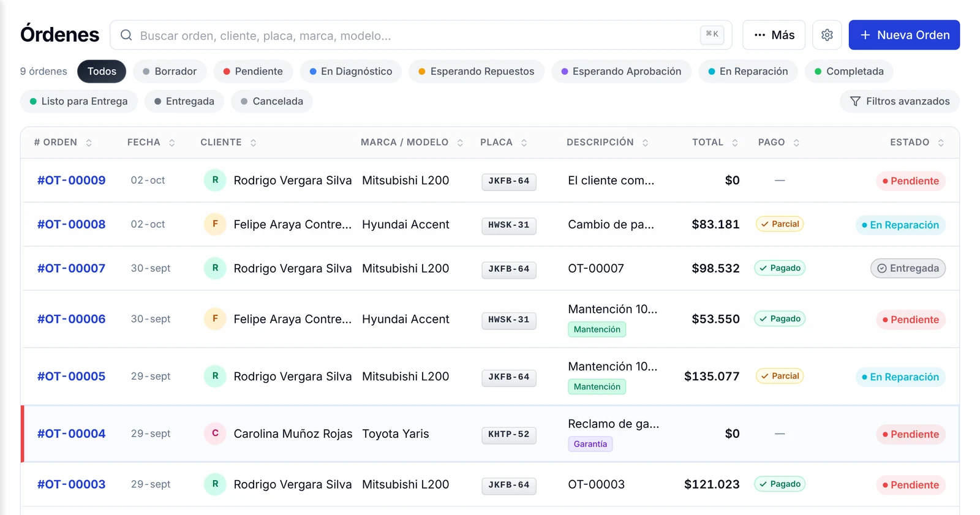Focus the Buscar orden search field

click(421, 35)
